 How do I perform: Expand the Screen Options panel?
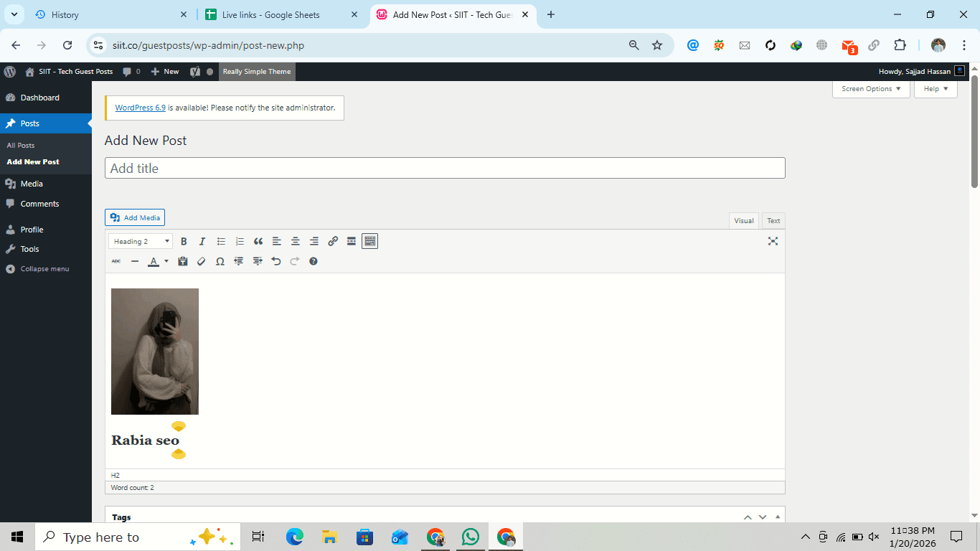click(870, 89)
